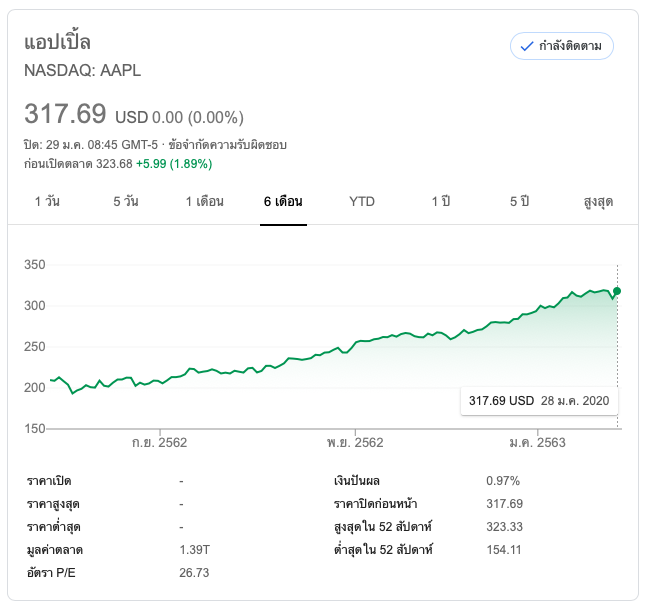The width and height of the screenshot is (650, 609).
Task: Click the 317.69 USD chart tooltip
Action: tap(539, 400)
